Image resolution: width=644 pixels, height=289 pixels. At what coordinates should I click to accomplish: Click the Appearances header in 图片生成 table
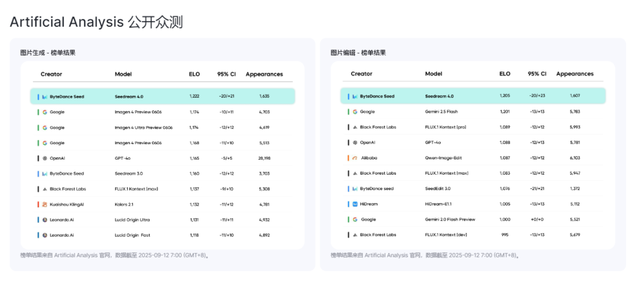[265, 74]
